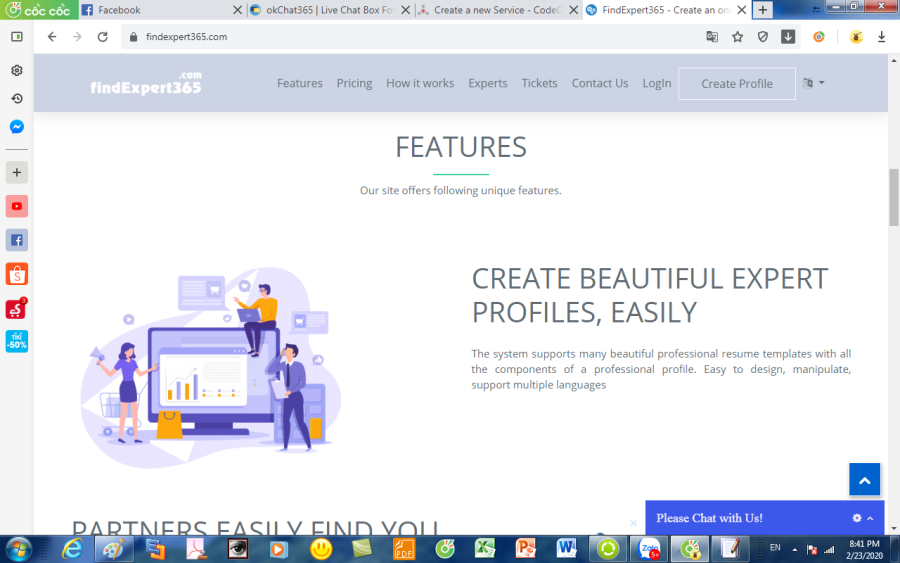The height and width of the screenshot is (563, 900).
Task: Jump to top with the up-arrow button
Action: (864, 480)
